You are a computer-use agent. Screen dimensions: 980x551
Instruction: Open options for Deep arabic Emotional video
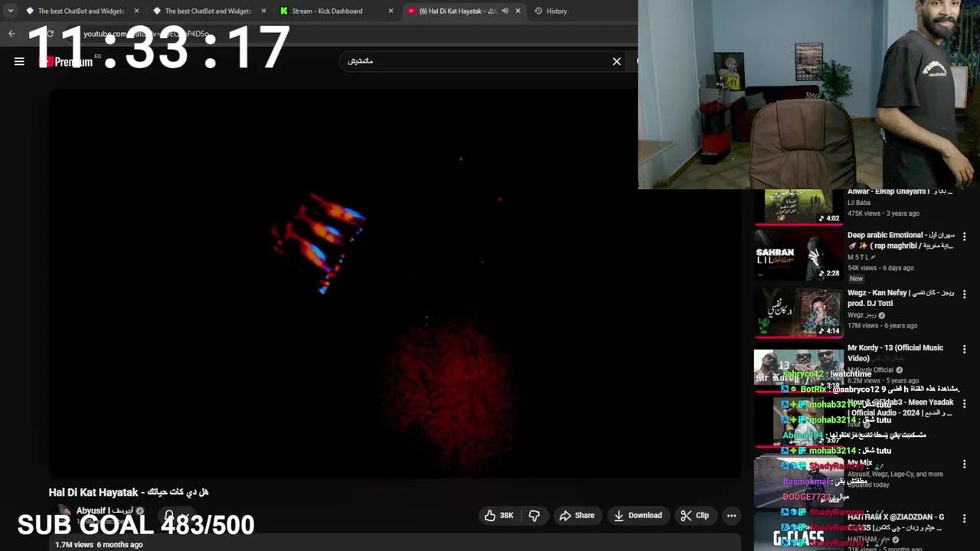click(964, 237)
